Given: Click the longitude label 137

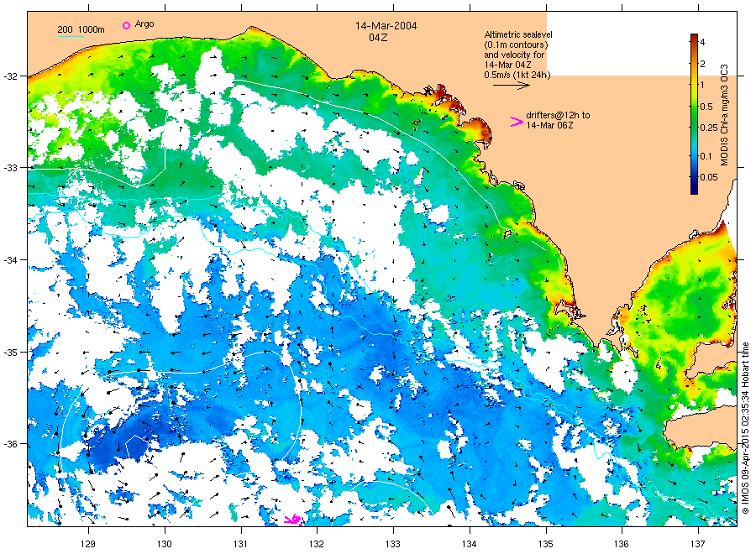Looking at the screenshot, I should coord(698,544).
